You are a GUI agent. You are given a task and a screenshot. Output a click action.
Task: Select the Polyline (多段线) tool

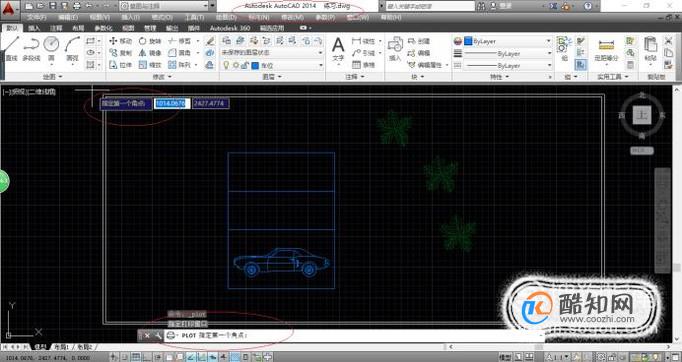pos(31,49)
